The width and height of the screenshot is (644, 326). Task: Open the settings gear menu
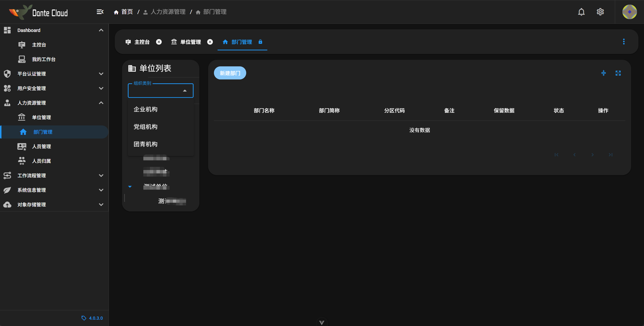[x=600, y=12]
